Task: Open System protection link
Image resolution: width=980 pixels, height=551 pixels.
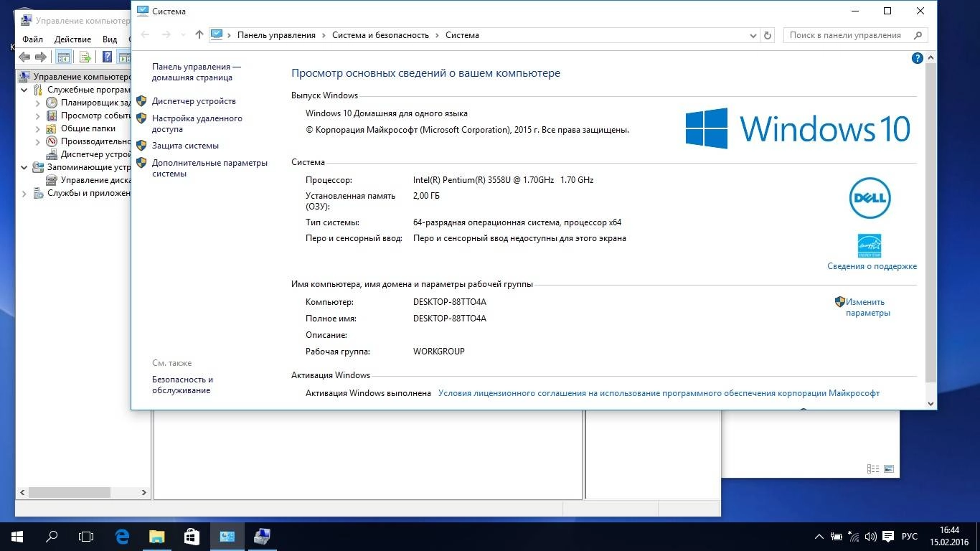Action: click(x=185, y=146)
